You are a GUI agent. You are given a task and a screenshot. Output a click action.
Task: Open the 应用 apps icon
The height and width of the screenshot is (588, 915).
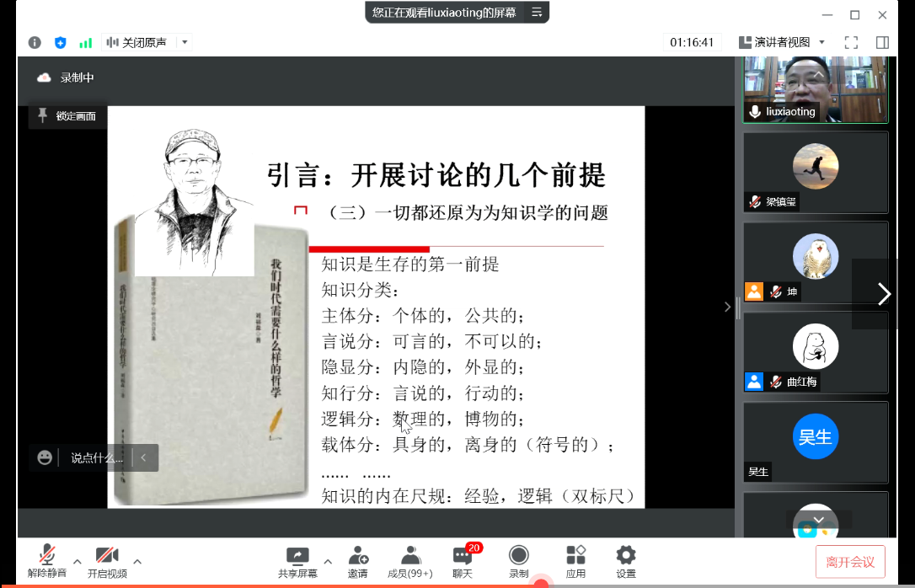[575, 561]
